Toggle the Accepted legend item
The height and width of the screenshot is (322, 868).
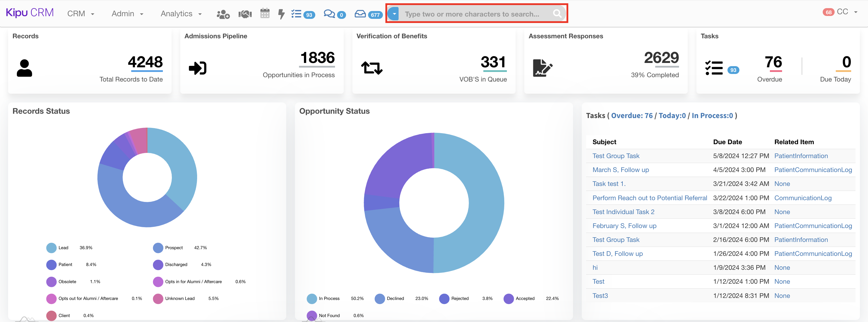click(x=509, y=299)
